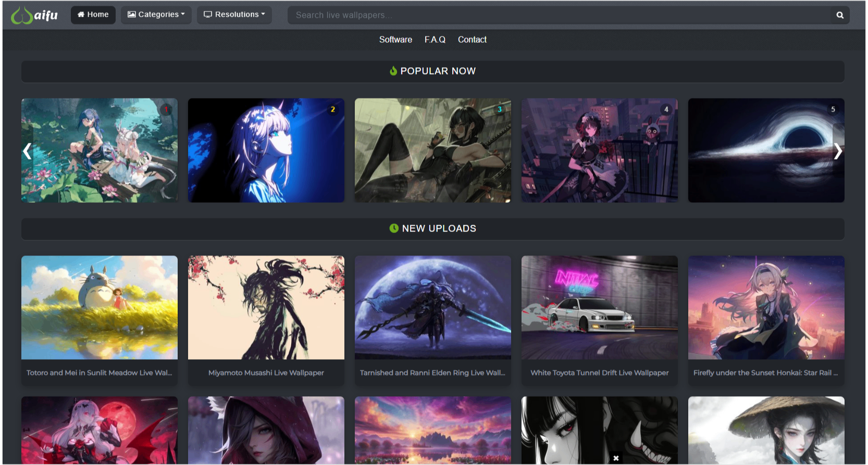
Task: Click the clock icon beside New Uploads
Action: 394,228
